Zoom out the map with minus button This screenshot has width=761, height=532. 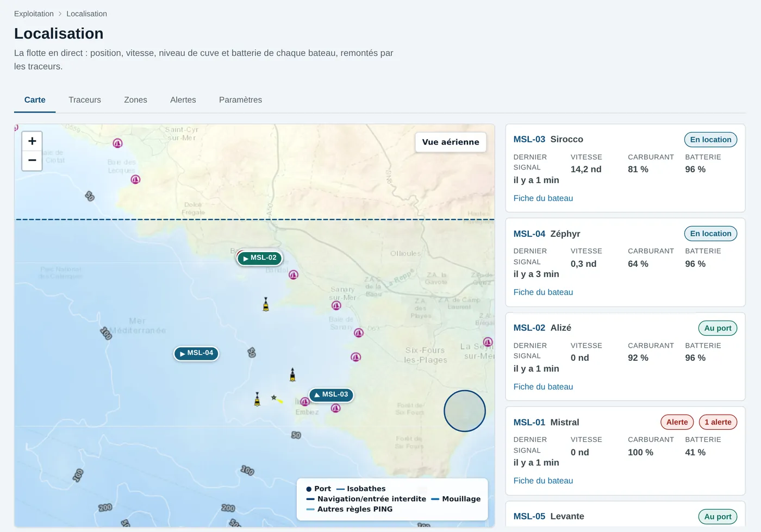[32, 160]
